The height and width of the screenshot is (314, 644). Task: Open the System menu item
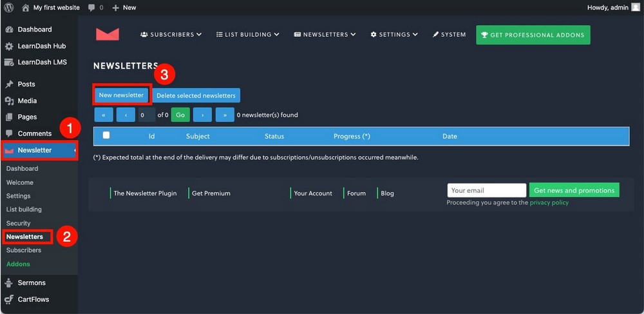coord(449,35)
